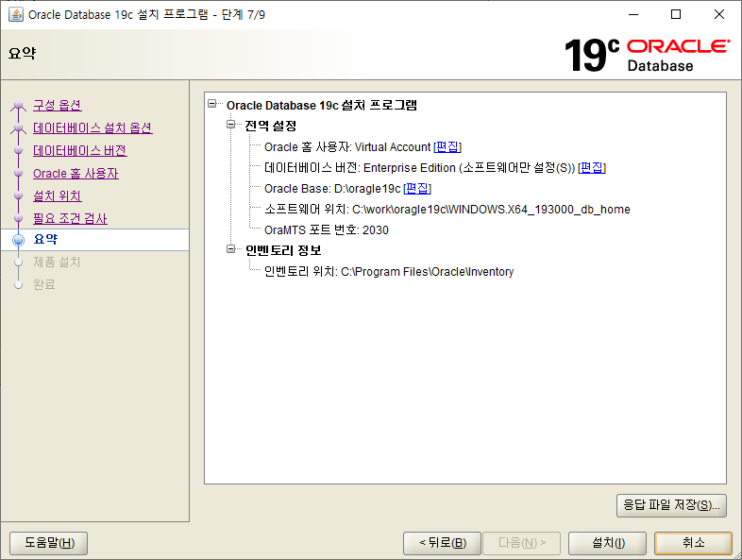Image resolution: width=742 pixels, height=560 pixels.
Task: Edit the 데이터베이스 버전 Enterprise Edition setting
Action: pos(592,167)
